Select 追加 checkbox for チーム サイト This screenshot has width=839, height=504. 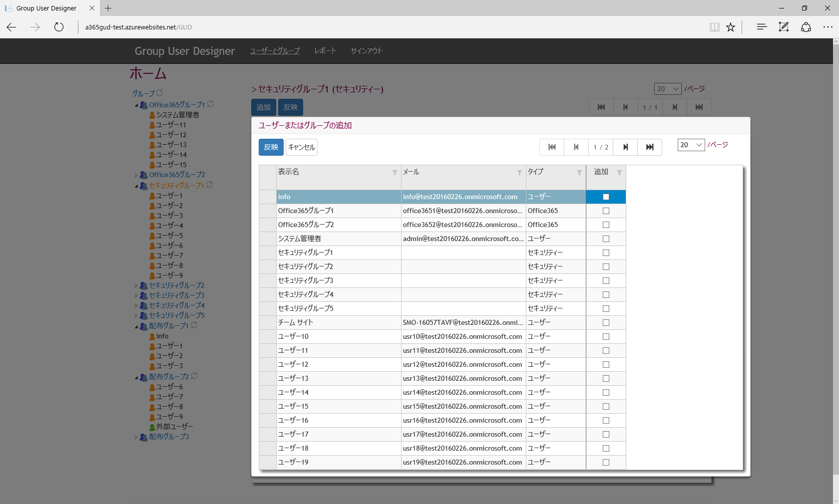tap(606, 323)
